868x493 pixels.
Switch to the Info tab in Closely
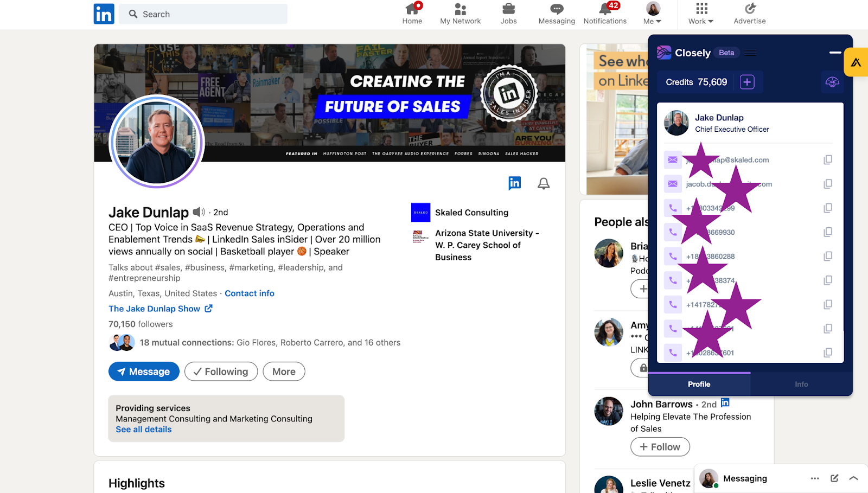click(801, 384)
